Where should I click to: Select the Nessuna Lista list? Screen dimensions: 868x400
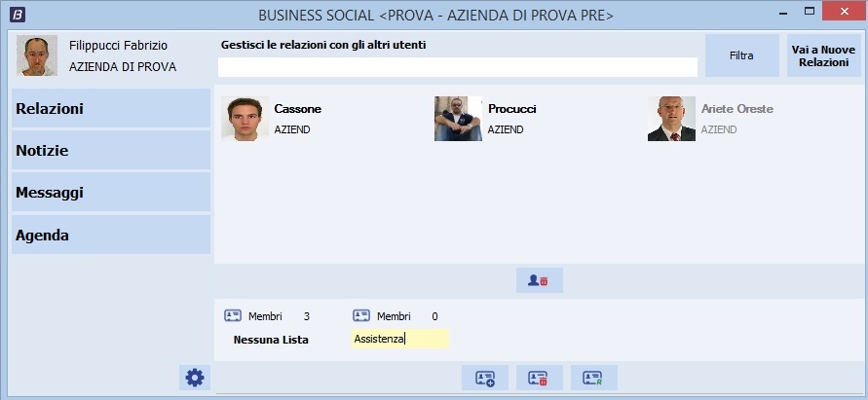click(x=271, y=340)
